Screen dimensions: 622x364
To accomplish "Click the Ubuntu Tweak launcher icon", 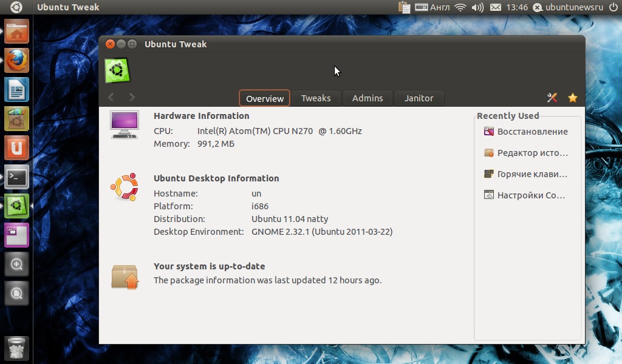I will pyautogui.click(x=16, y=206).
